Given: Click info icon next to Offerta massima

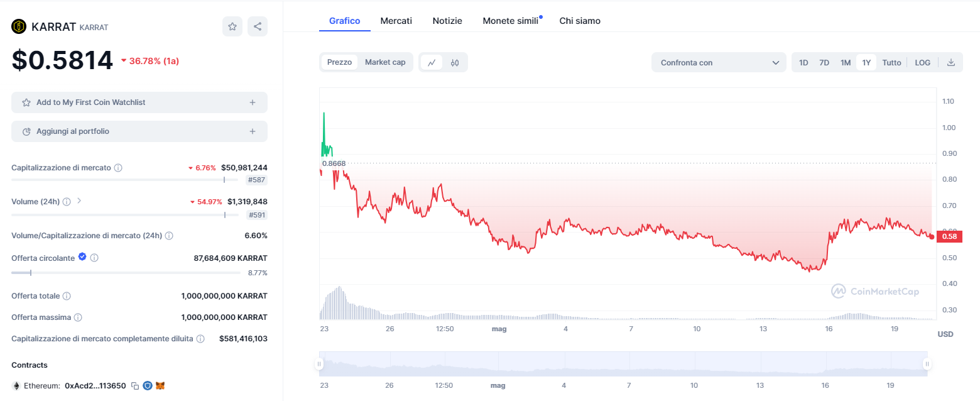Looking at the screenshot, I should [78, 317].
